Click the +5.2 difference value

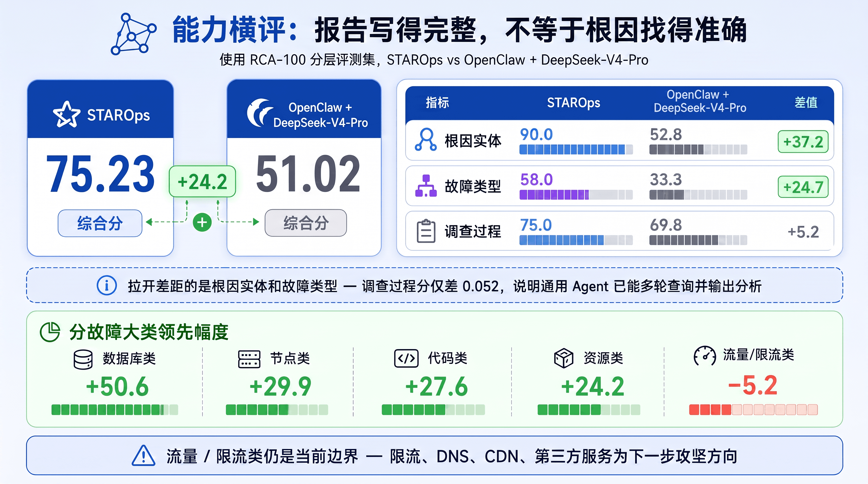pyautogui.click(x=803, y=232)
